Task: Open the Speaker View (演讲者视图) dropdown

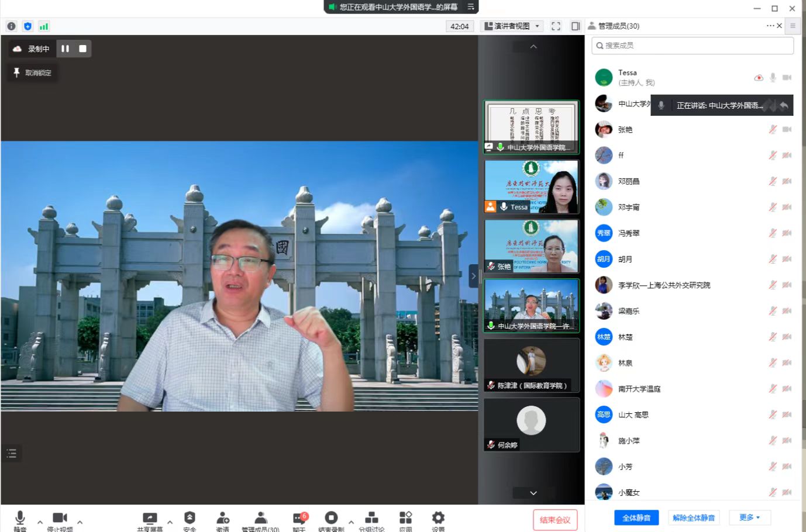Action: tap(512, 26)
